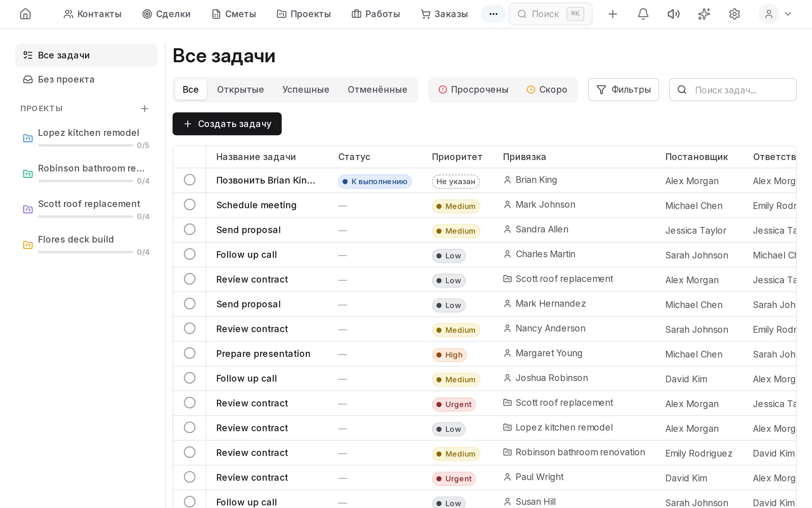The width and height of the screenshot is (812, 508).
Task: Open the Фильтры filter dropdown
Action: tap(623, 90)
